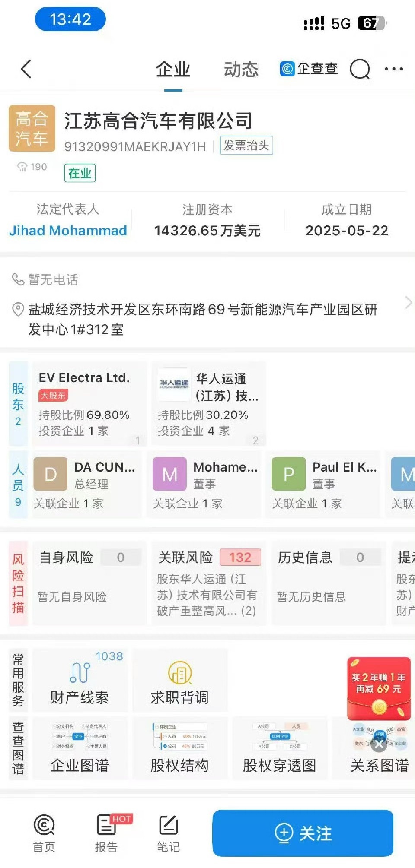The image size is (415, 868).
Task: Open 关联风险 132 risk card
Action: point(209,583)
